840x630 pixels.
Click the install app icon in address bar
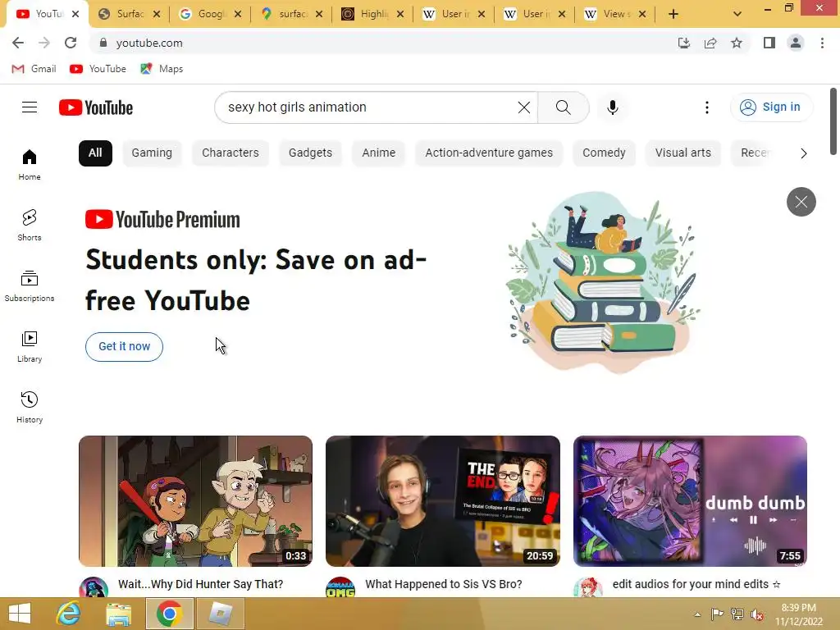[x=683, y=43]
